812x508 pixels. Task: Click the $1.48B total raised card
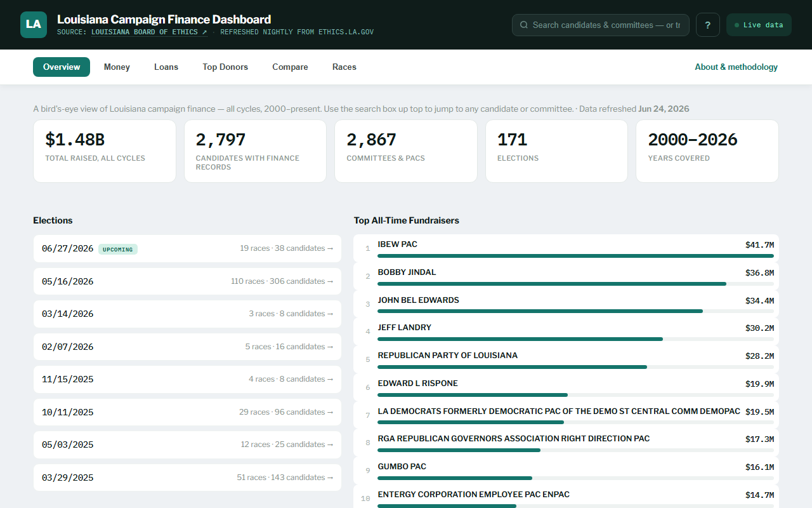[x=105, y=151]
